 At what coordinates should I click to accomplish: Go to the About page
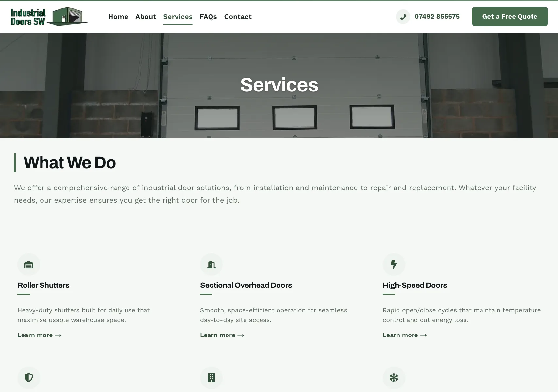(146, 17)
